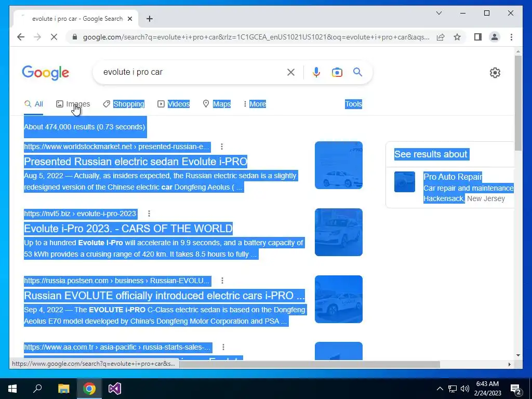This screenshot has width=532, height=399.
Task: Open the Chrome profile avatar
Action: (x=495, y=37)
